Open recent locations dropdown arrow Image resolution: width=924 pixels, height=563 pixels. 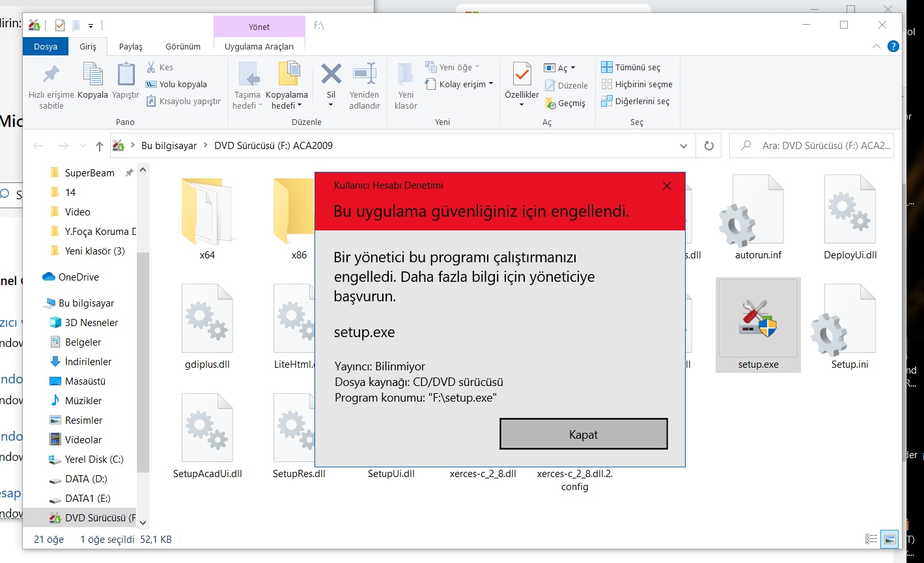83,146
